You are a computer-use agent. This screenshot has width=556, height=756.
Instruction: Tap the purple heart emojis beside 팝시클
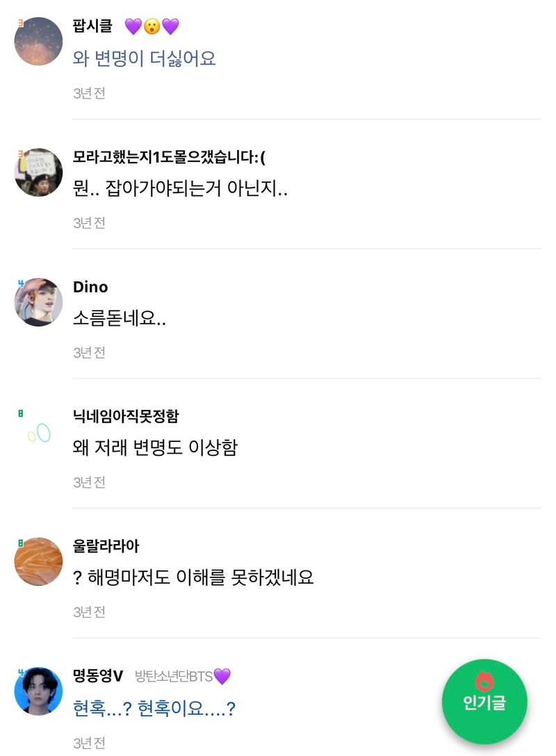pos(152,26)
